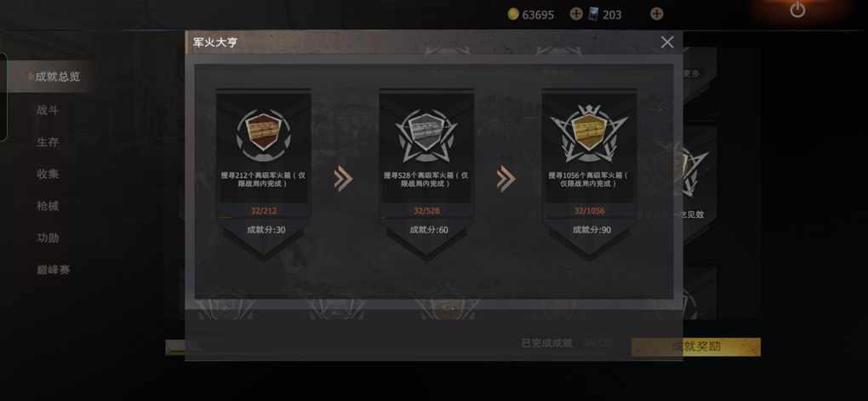
Task: Click the power icon at top right
Action: coord(797,10)
